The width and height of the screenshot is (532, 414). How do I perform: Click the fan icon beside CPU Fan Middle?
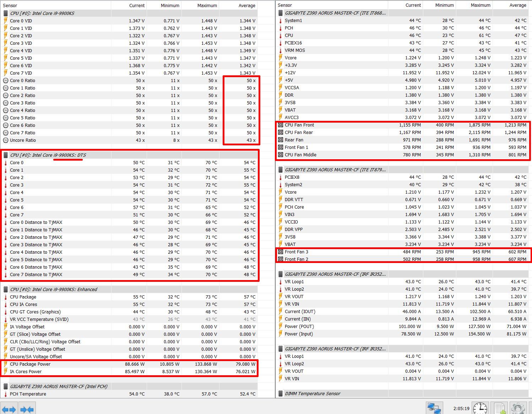point(281,155)
